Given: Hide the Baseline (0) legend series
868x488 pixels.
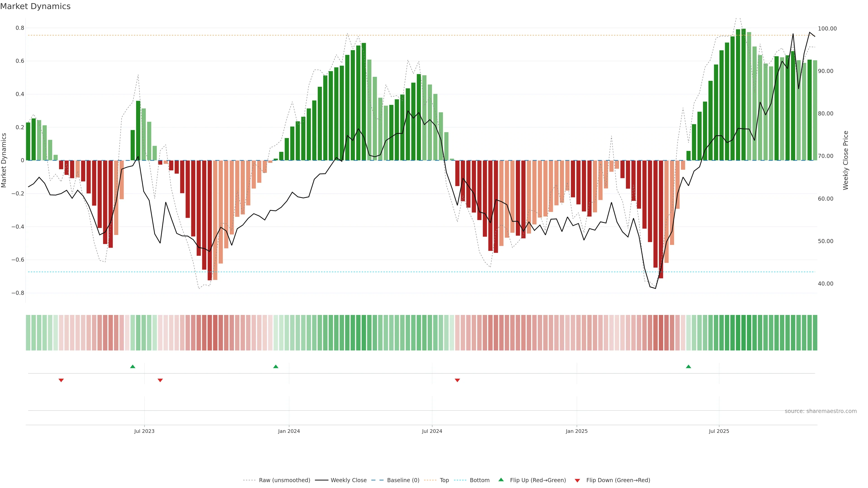Looking at the screenshot, I should click(403, 480).
